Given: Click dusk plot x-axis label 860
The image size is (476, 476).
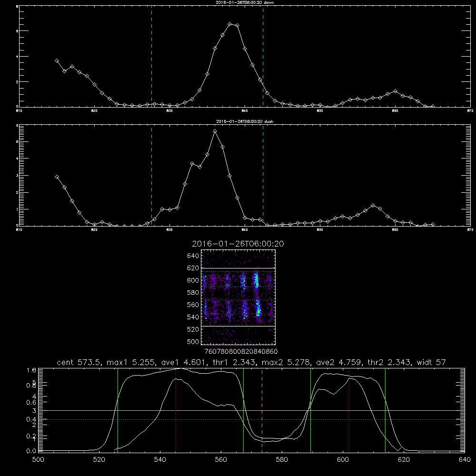Looking at the screenshot, I should (395, 230).
